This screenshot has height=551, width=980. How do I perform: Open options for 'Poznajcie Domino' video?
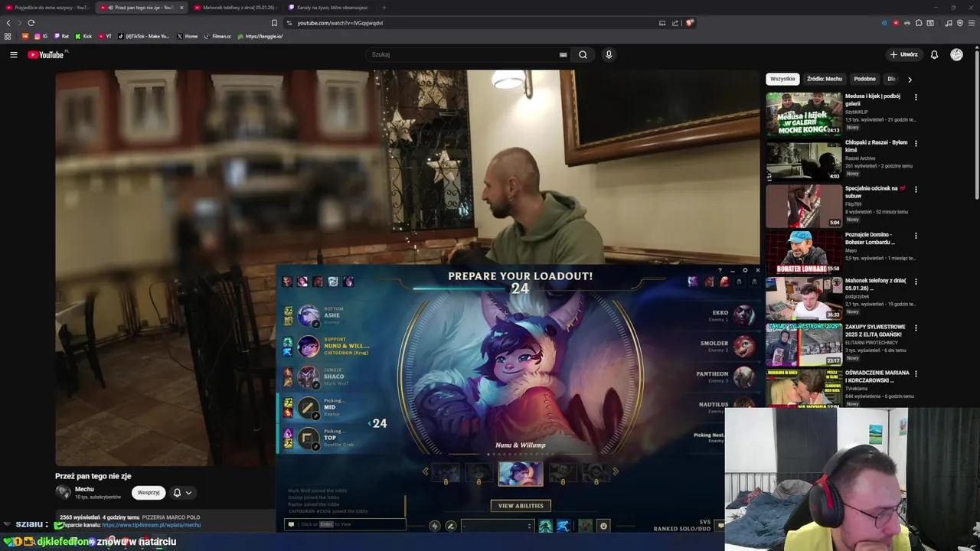916,236
